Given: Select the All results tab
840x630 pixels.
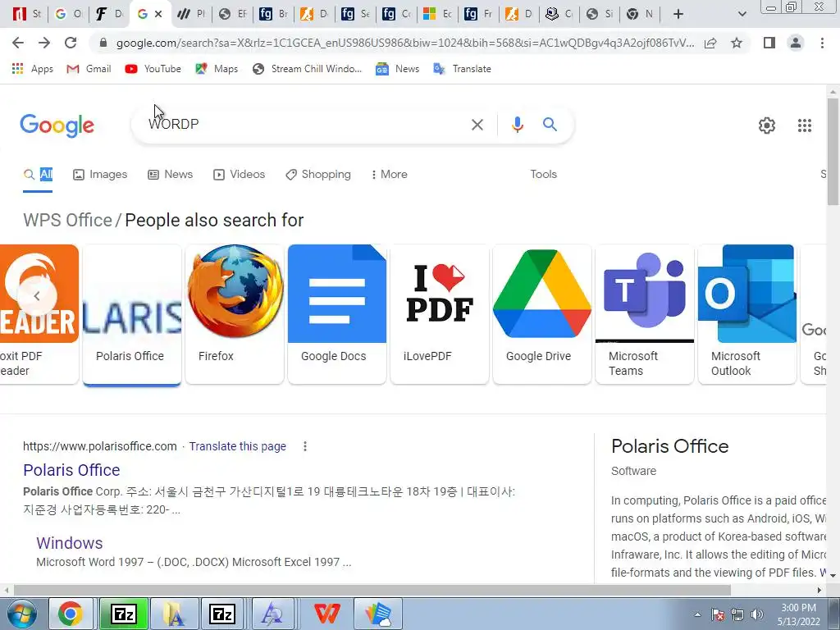Looking at the screenshot, I should 38,175.
